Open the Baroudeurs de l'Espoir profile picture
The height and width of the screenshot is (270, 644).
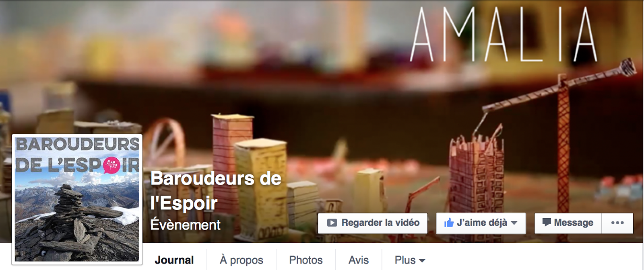[77, 199]
